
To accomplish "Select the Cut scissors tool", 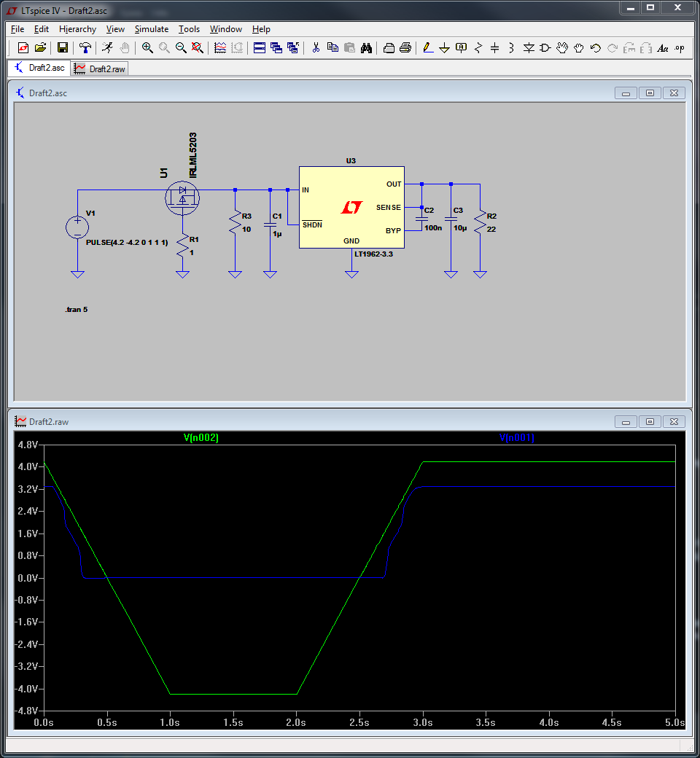I will coord(316,47).
